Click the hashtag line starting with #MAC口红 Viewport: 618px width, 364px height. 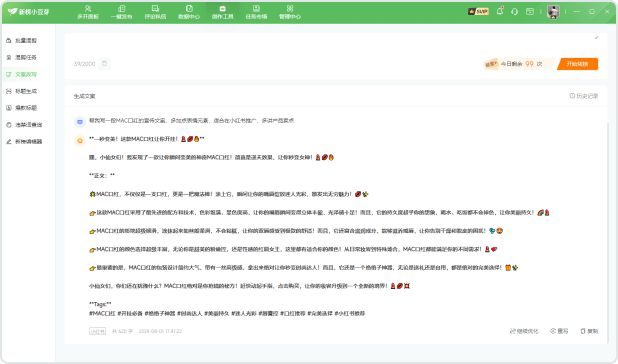click(x=227, y=314)
